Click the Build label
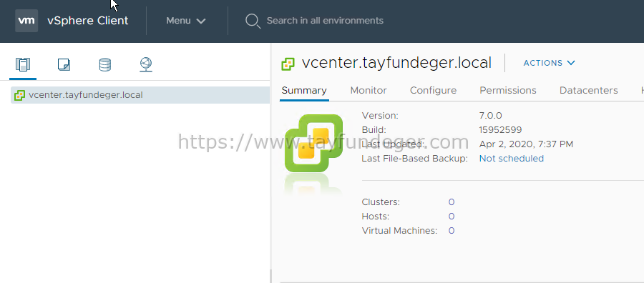Viewport: 644px width, 283px height. [374, 130]
